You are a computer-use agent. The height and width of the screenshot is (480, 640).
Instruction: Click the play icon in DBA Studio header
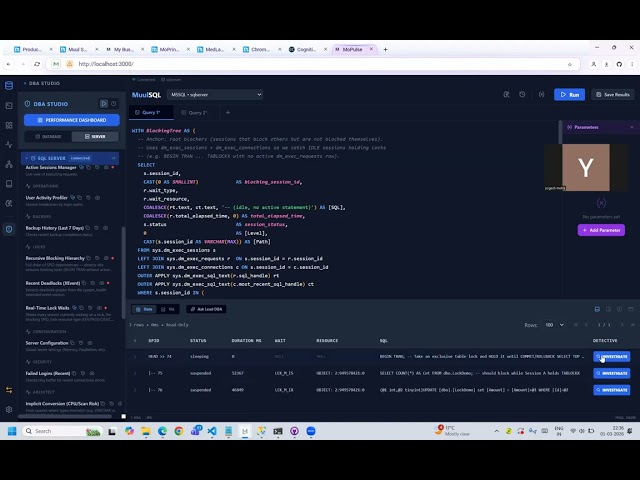pyautogui.click(x=104, y=104)
